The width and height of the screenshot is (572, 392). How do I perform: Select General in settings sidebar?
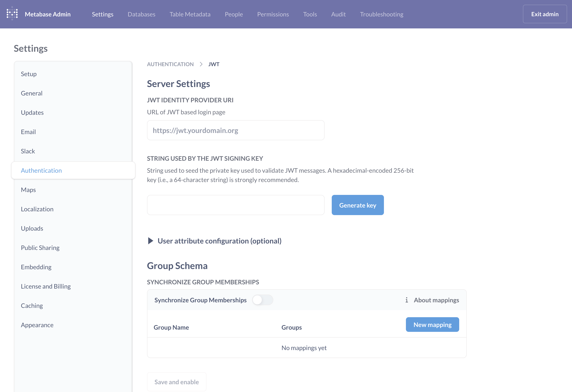point(73,93)
